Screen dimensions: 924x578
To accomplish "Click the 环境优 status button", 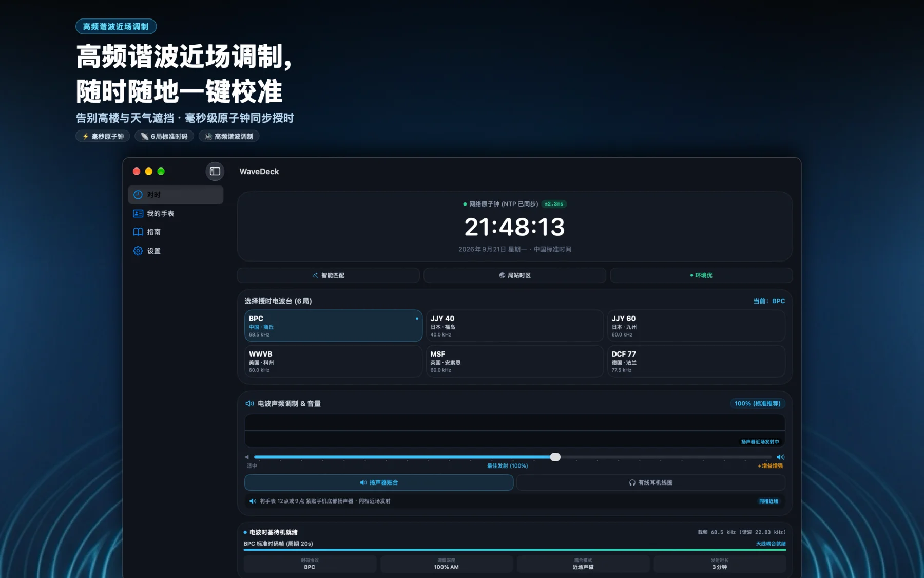I will pos(701,275).
